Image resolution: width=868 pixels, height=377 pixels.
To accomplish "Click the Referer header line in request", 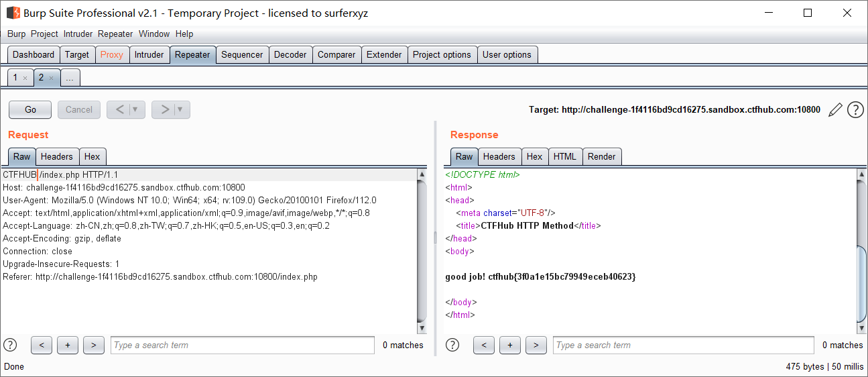I will click(x=160, y=276).
